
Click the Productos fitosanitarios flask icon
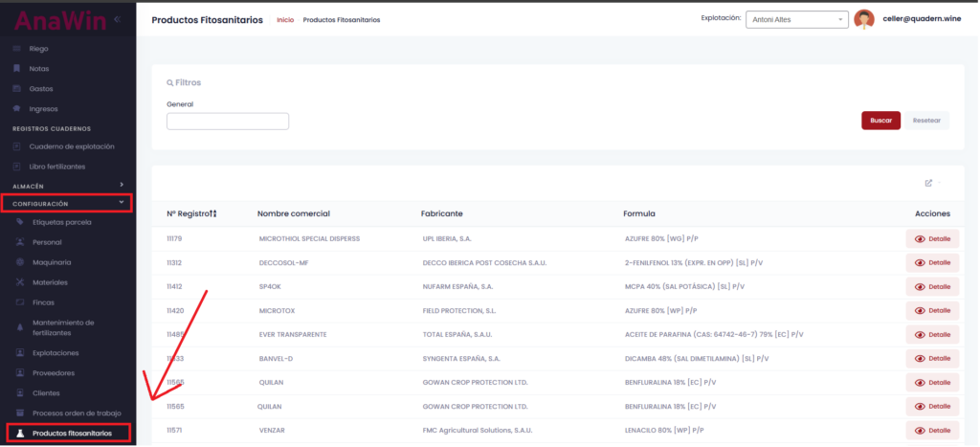pos(21,434)
